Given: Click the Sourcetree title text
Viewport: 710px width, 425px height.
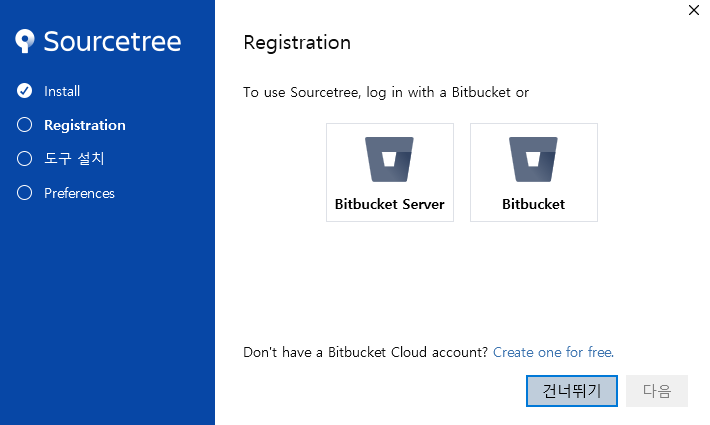Looking at the screenshot, I should point(112,41).
